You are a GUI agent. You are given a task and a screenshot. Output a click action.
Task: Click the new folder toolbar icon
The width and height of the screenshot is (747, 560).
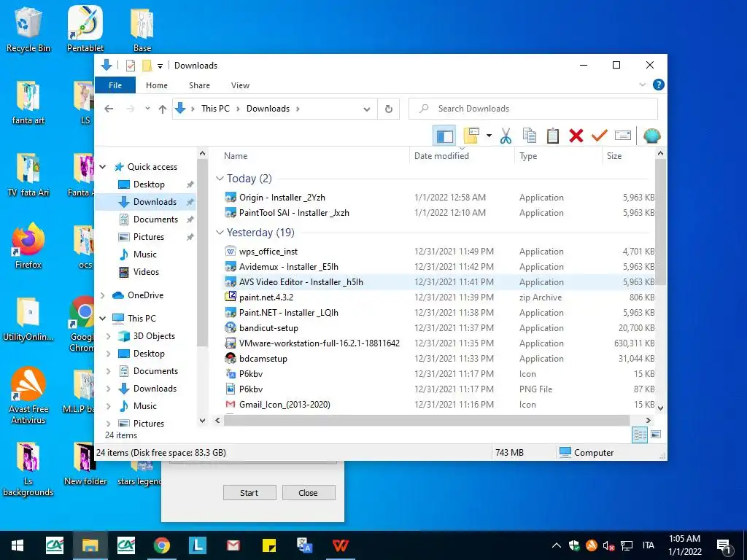(x=471, y=136)
